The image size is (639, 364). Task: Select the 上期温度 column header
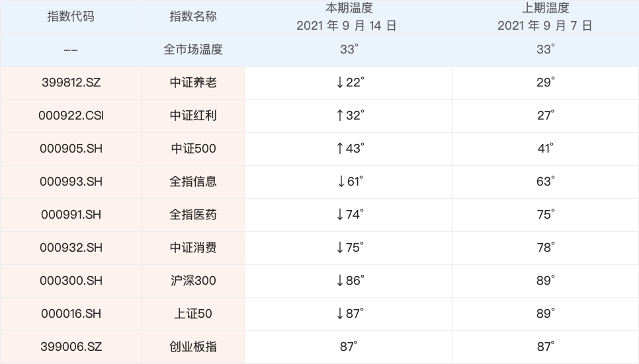tap(545, 9)
